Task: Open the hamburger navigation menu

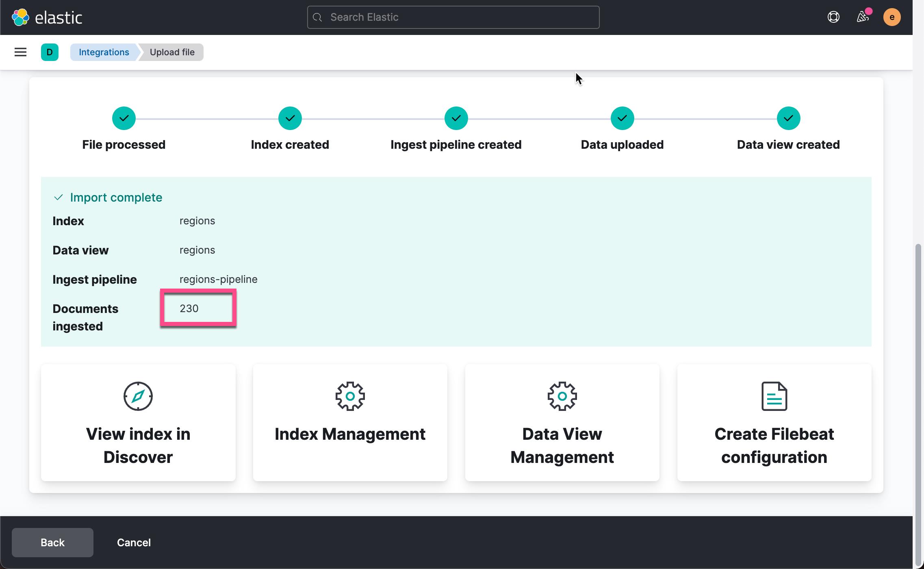Action: (20, 52)
